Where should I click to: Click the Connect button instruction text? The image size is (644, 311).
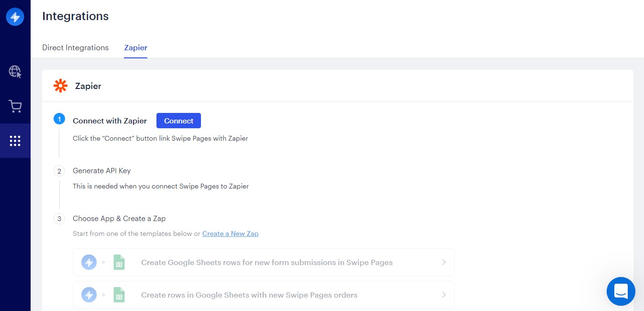tap(160, 138)
